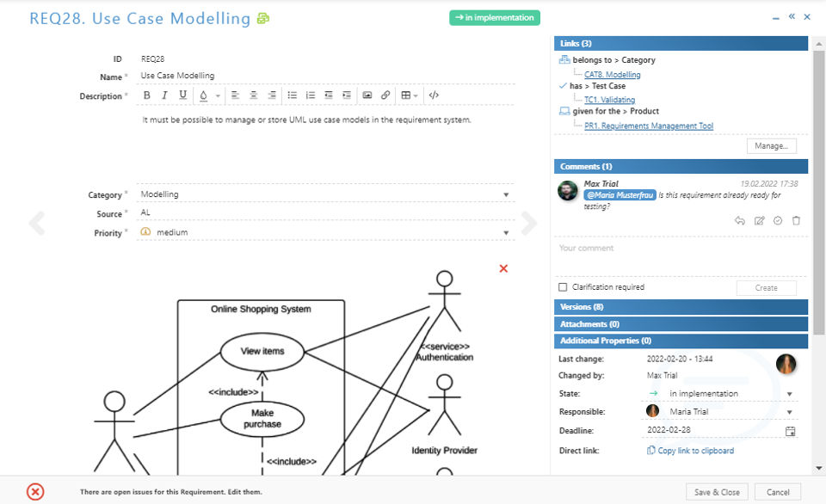The image size is (826, 504).
Task: Apply bold formatting in description
Action: pyautogui.click(x=146, y=95)
